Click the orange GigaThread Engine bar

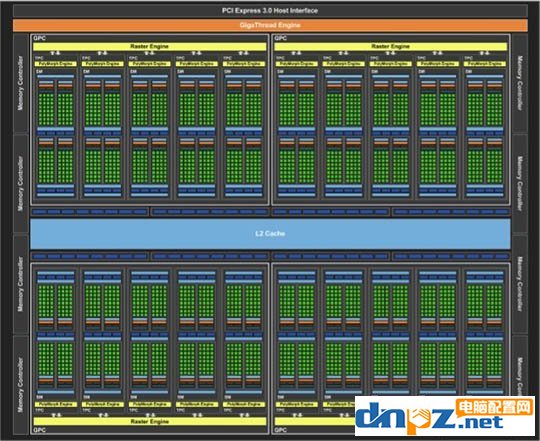pos(270,25)
